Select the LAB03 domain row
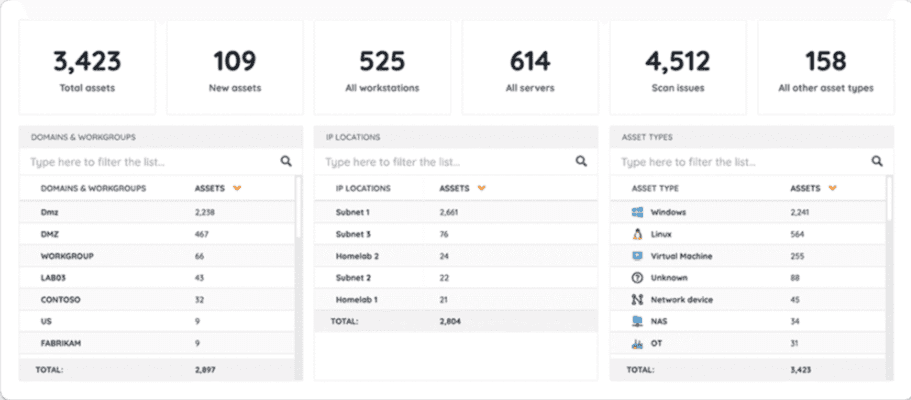 [x=157, y=278]
